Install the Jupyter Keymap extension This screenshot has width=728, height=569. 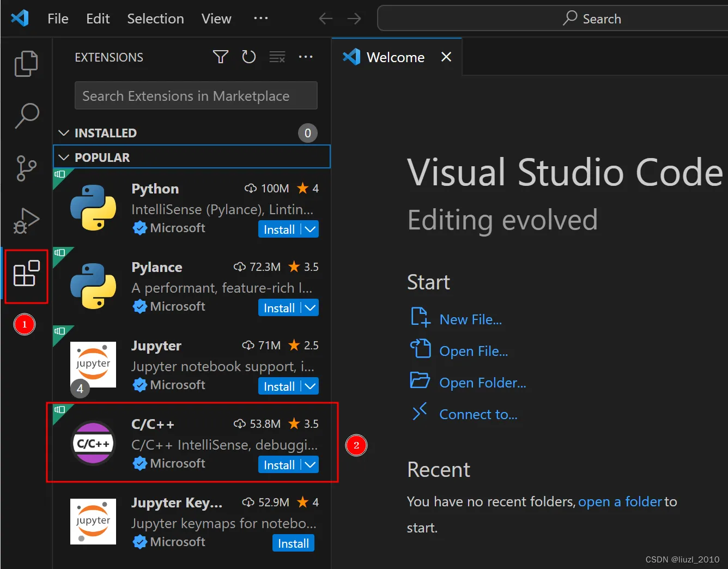coord(293,543)
